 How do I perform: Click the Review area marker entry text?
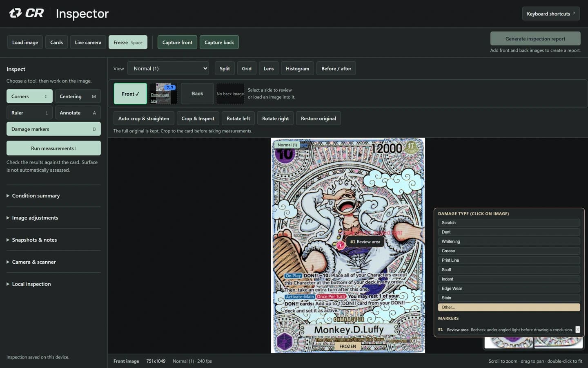(457, 330)
